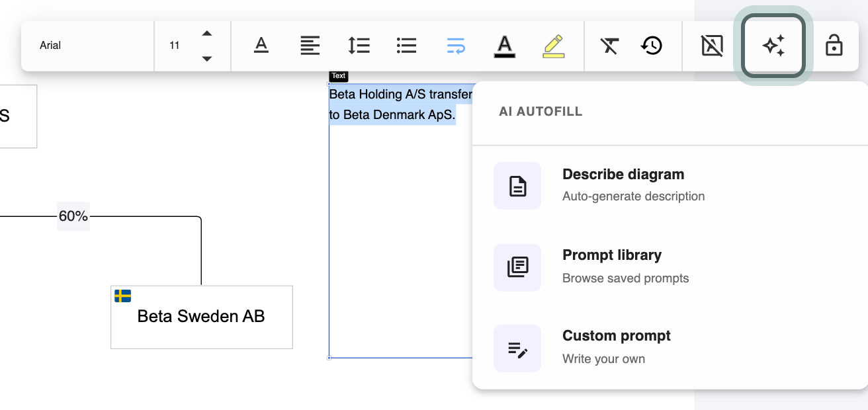Click the crossed-out box icon

coord(712,46)
